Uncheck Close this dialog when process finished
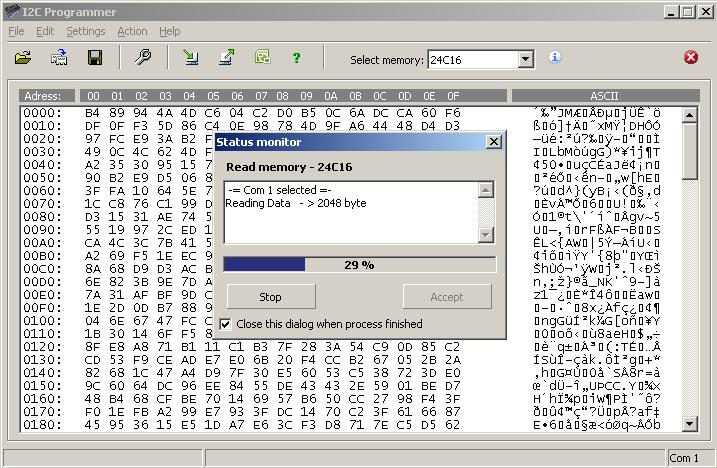This screenshot has height=468, width=717. coord(225,324)
